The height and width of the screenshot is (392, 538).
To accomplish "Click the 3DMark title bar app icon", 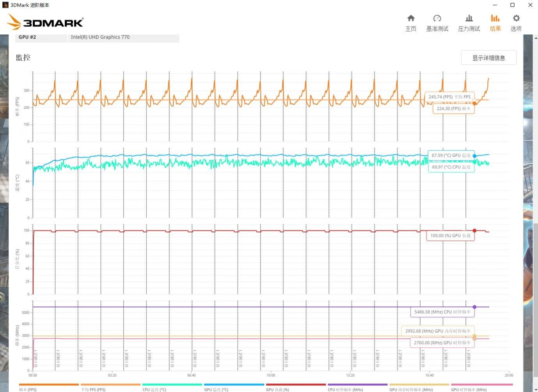I will click(x=5, y=5).
